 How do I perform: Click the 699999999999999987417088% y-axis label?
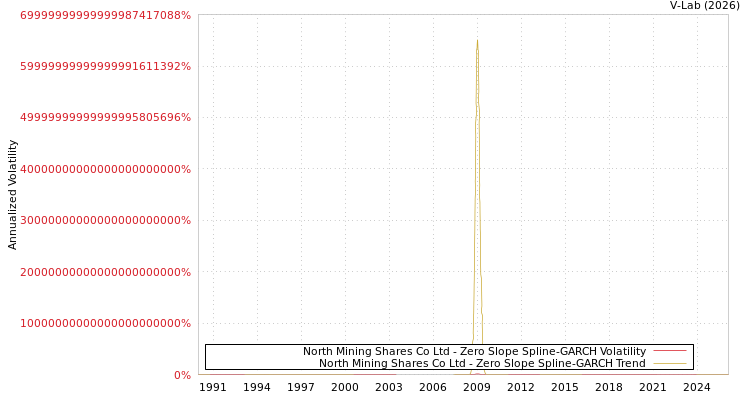(105, 15)
